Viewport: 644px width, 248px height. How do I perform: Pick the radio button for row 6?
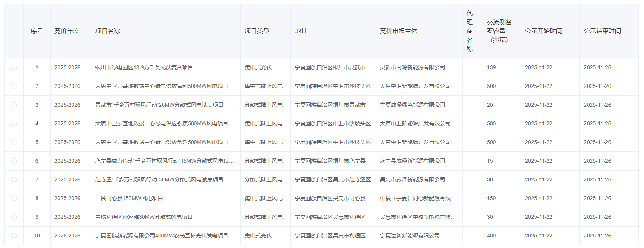(x=14, y=161)
